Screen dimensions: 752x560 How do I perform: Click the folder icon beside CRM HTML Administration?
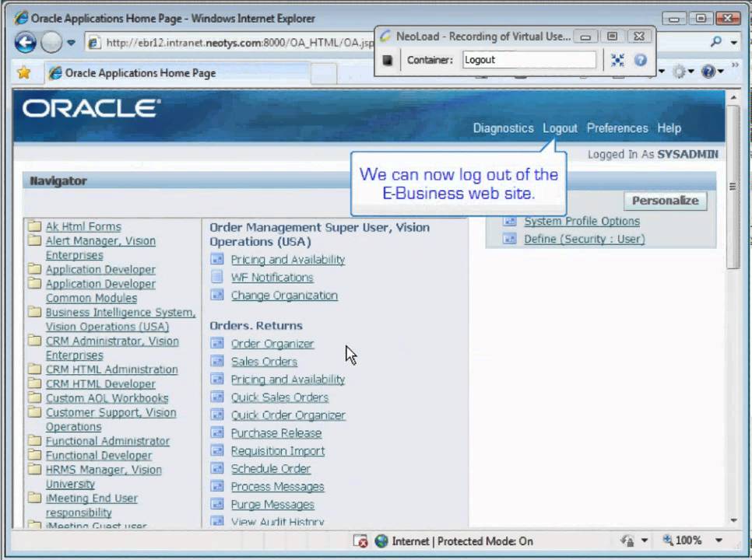coord(34,369)
